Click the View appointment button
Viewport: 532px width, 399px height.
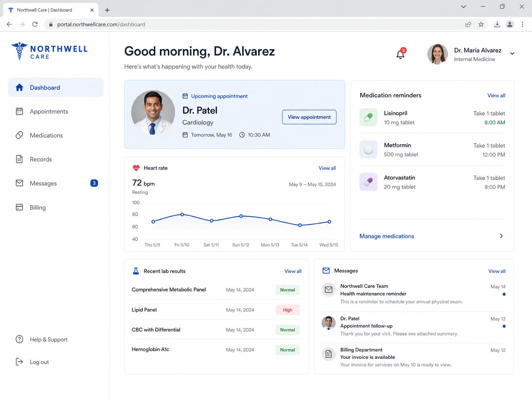309,117
